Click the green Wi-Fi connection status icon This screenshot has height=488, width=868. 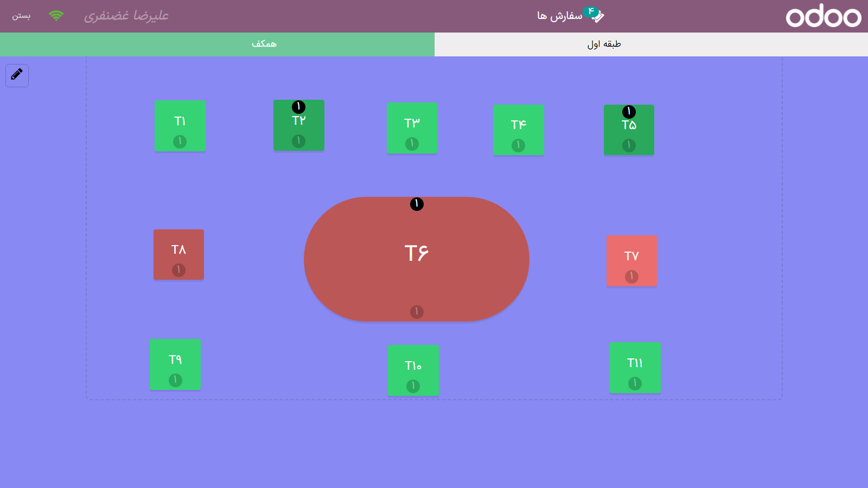click(56, 16)
